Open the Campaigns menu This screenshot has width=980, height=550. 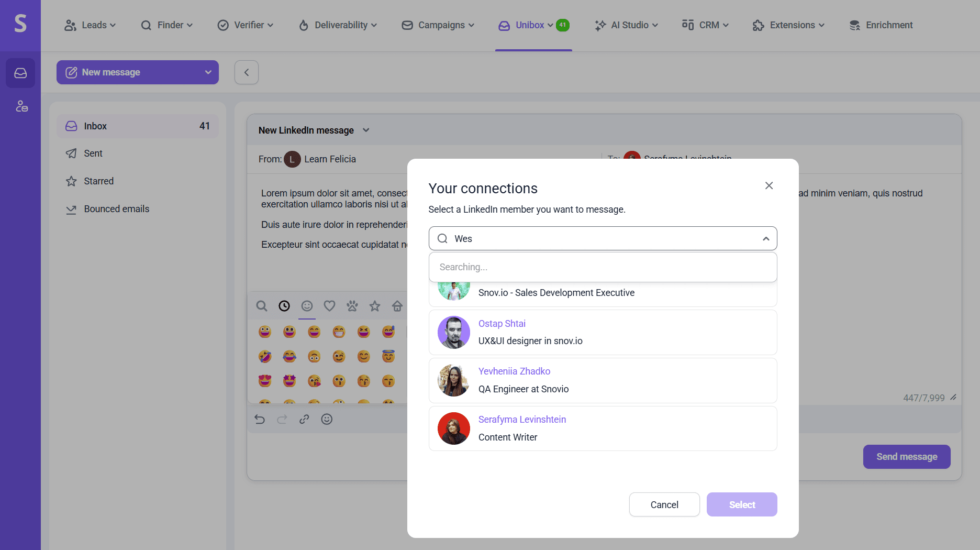pos(438,25)
